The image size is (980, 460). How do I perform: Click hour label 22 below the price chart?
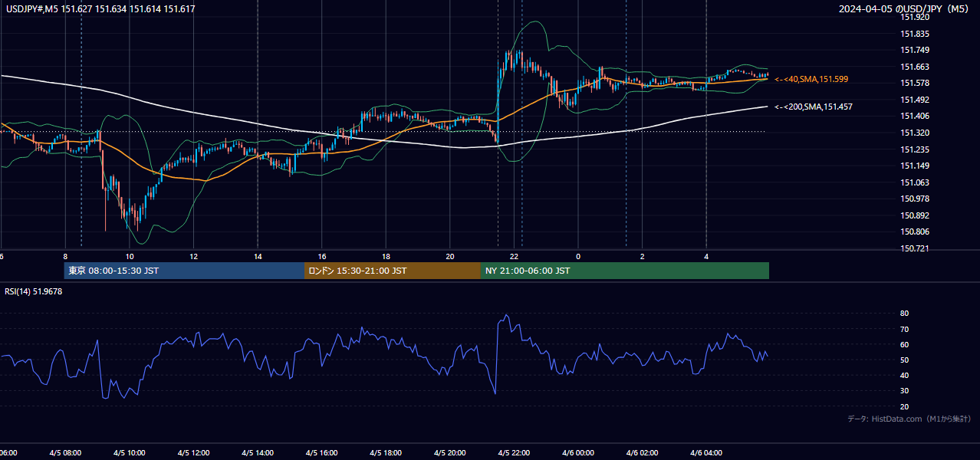click(515, 256)
